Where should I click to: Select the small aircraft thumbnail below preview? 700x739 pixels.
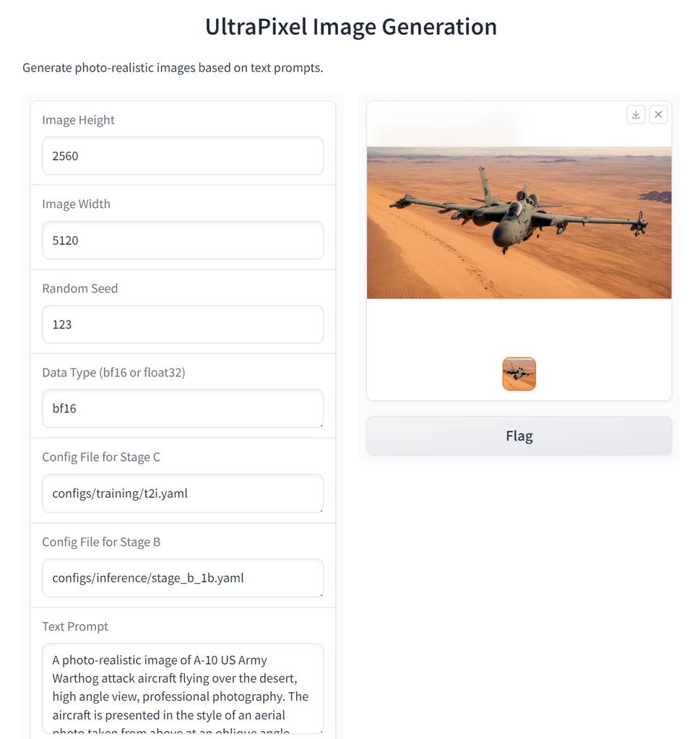coord(519,373)
